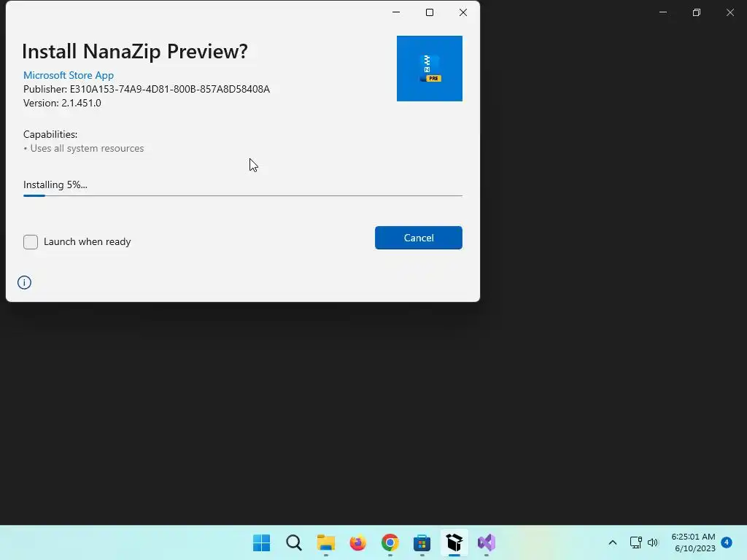This screenshot has width=747, height=560.
Task: Open volume control tray icon
Action: point(653,542)
